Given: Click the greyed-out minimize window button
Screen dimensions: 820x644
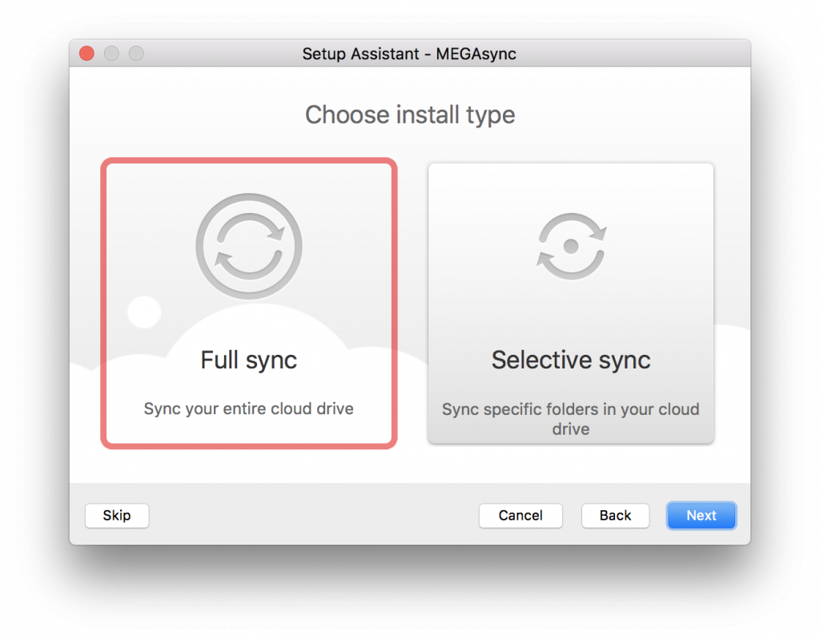Looking at the screenshot, I should point(111,54).
